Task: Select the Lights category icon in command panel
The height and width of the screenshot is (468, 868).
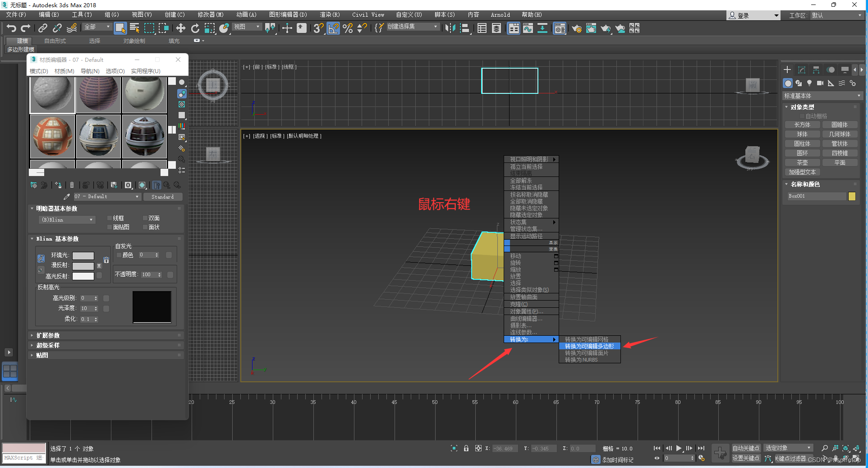Action: [x=809, y=83]
